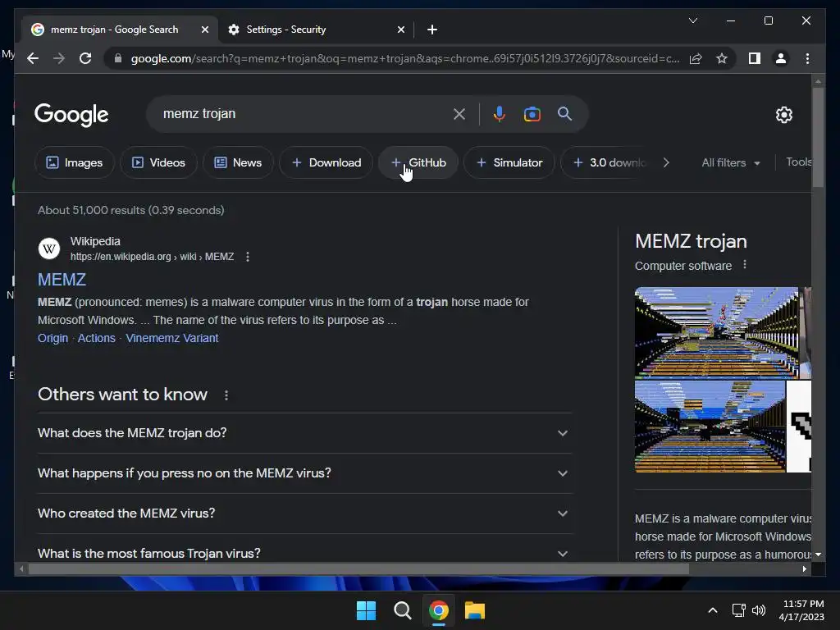Share this page from the address bar
This screenshot has height=630, width=840.
(x=696, y=58)
